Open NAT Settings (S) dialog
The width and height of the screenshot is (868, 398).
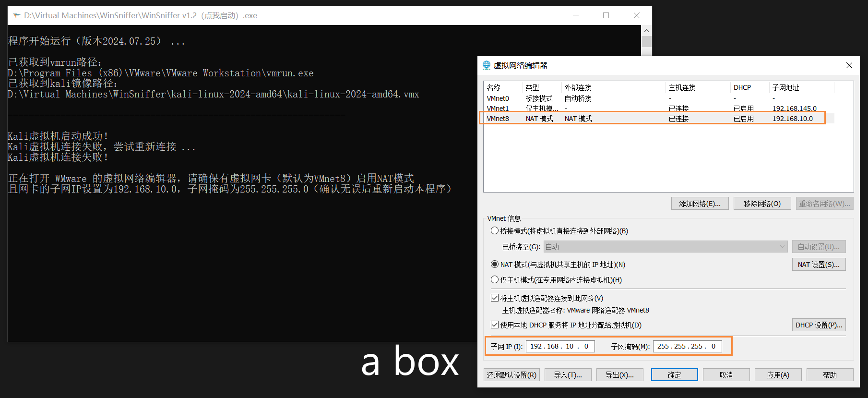[819, 265]
